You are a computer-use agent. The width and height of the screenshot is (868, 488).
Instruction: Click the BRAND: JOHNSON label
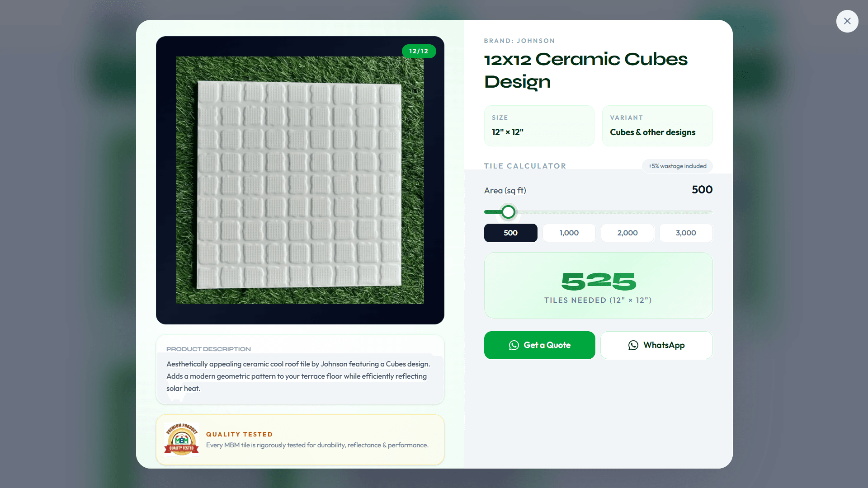[519, 41]
